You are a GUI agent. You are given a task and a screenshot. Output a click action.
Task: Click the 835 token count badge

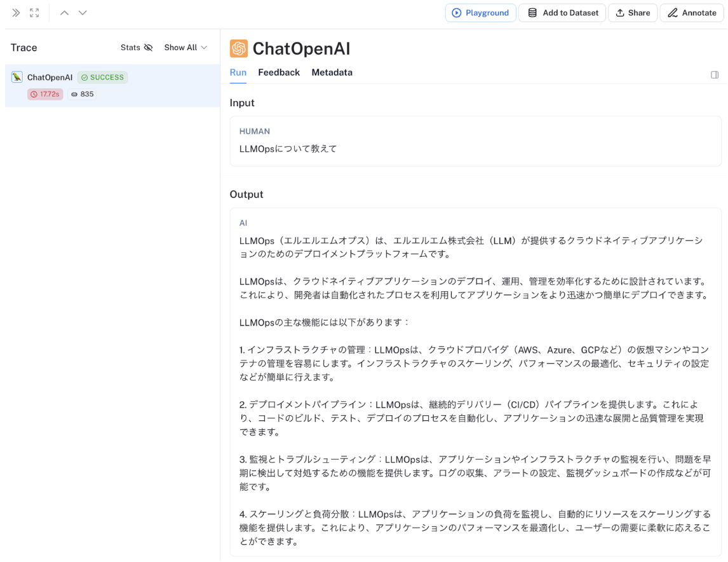(x=82, y=94)
